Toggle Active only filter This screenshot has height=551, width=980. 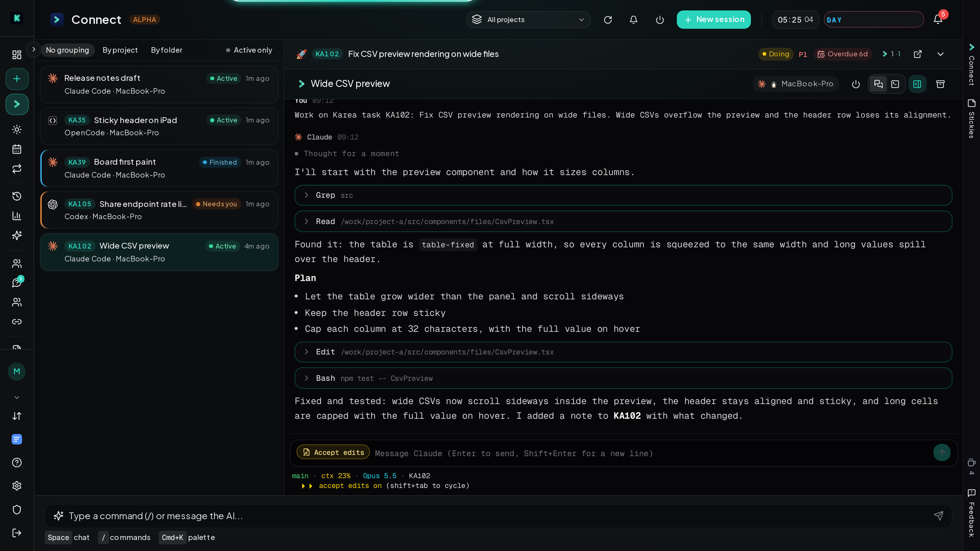249,50
